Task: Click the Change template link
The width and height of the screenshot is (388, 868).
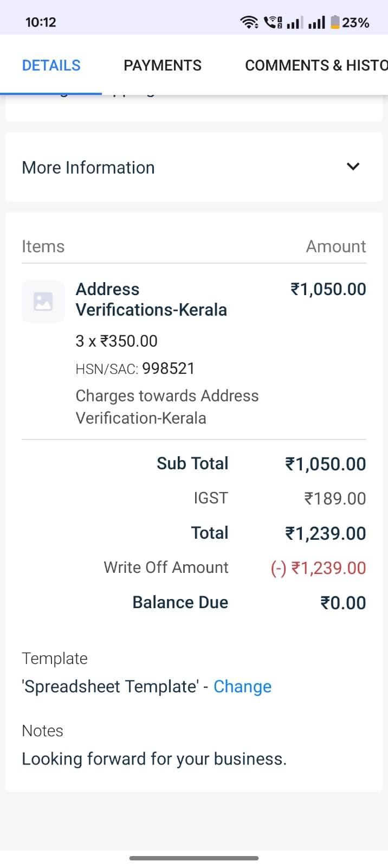Action: coord(242,686)
